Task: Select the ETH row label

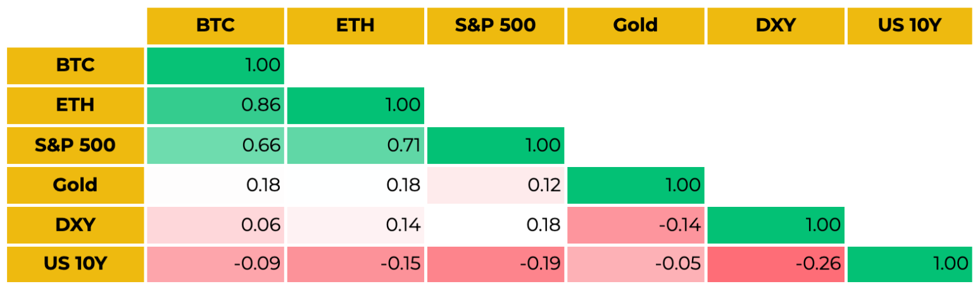Action: click(x=75, y=106)
